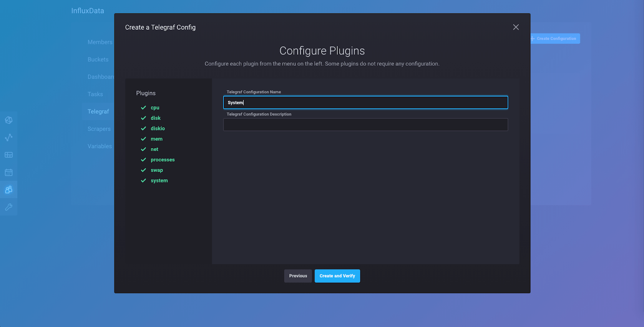Click the Create and Verify button
This screenshot has height=327, width=644.
tap(337, 276)
